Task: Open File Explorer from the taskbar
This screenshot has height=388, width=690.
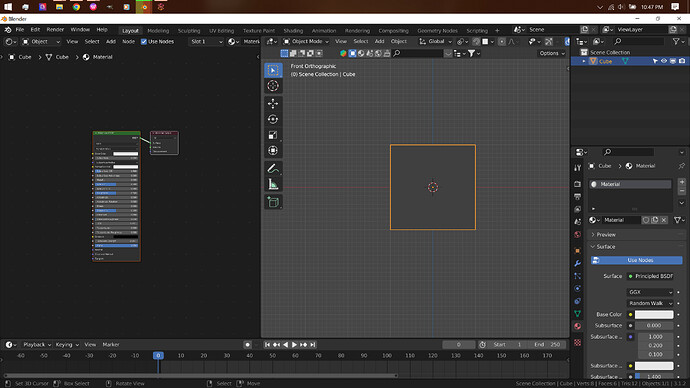Action: (x=59, y=7)
